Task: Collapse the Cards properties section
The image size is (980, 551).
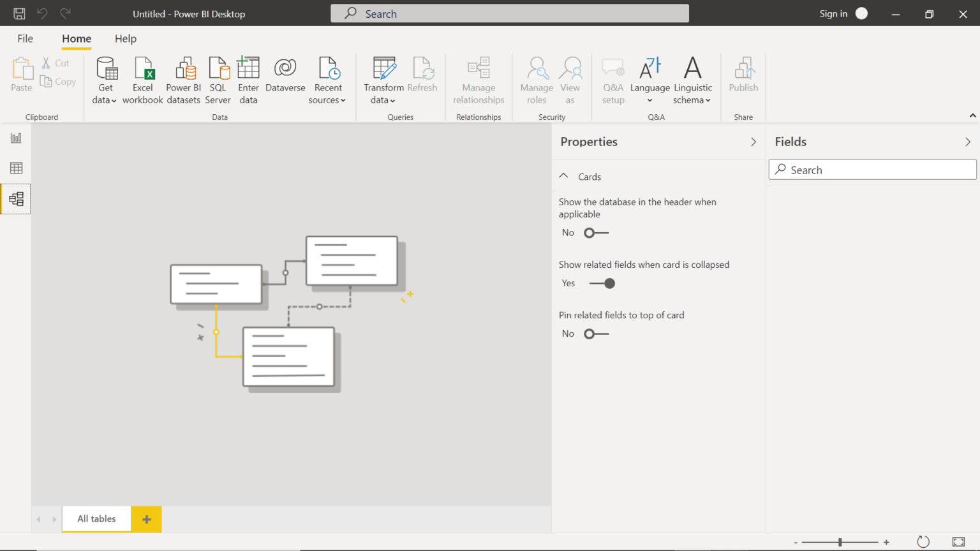Action: [x=563, y=176]
